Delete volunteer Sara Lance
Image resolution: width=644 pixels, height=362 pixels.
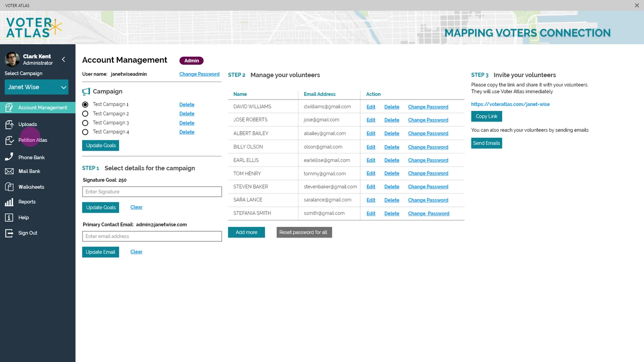(x=392, y=200)
